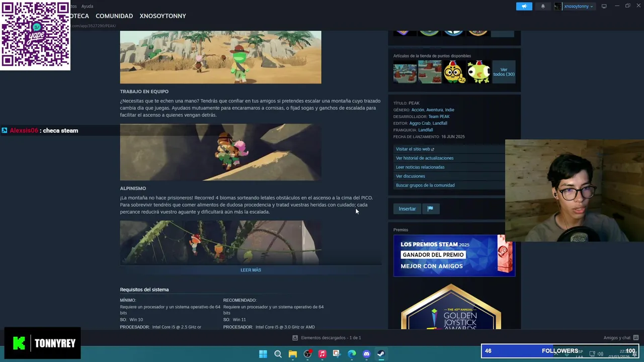Open Amigos y chat panel
The height and width of the screenshot is (362, 644).
click(x=617, y=338)
